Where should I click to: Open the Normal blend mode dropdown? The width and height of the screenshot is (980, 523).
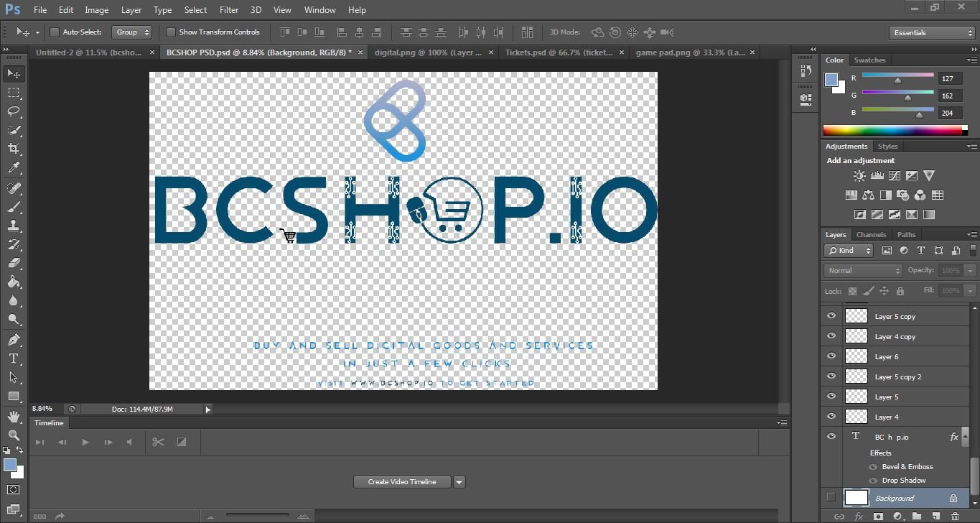(863, 271)
